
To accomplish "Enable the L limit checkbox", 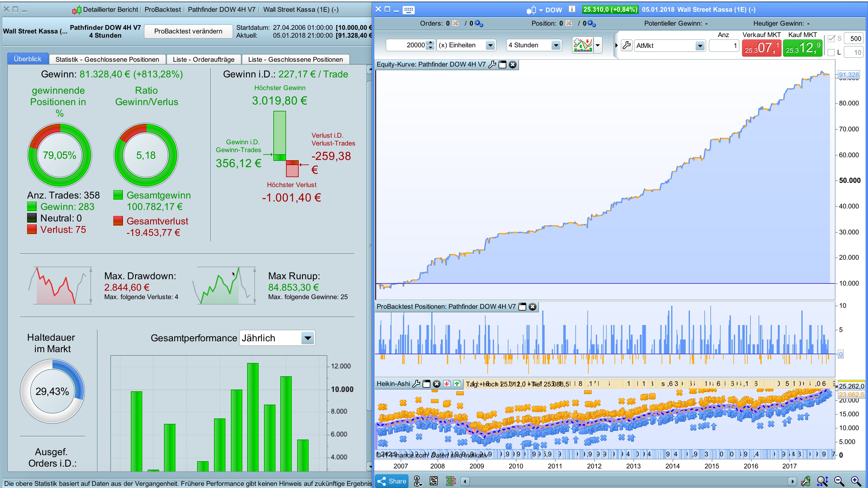I will coord(831,52).
